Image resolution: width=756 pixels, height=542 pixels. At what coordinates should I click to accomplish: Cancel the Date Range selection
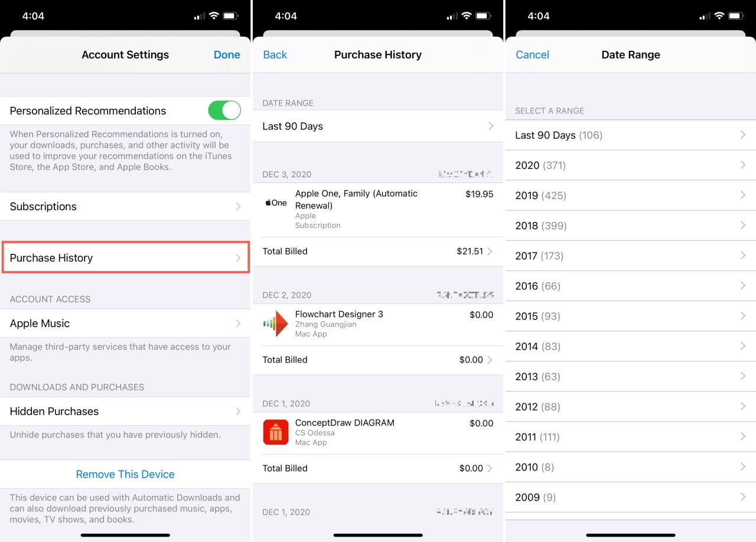[532, 54]
